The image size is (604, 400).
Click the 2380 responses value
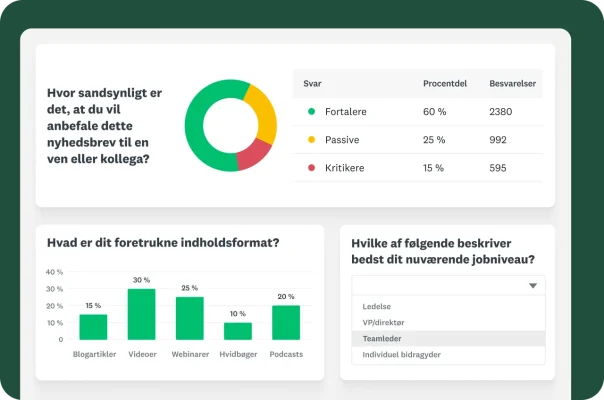click(501, 112)
